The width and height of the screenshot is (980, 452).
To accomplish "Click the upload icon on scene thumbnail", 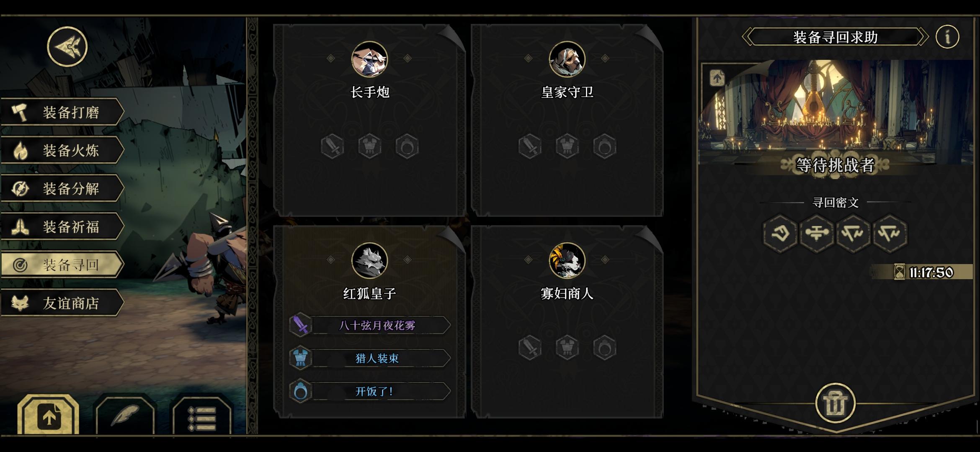I will [x=717, y=77].
